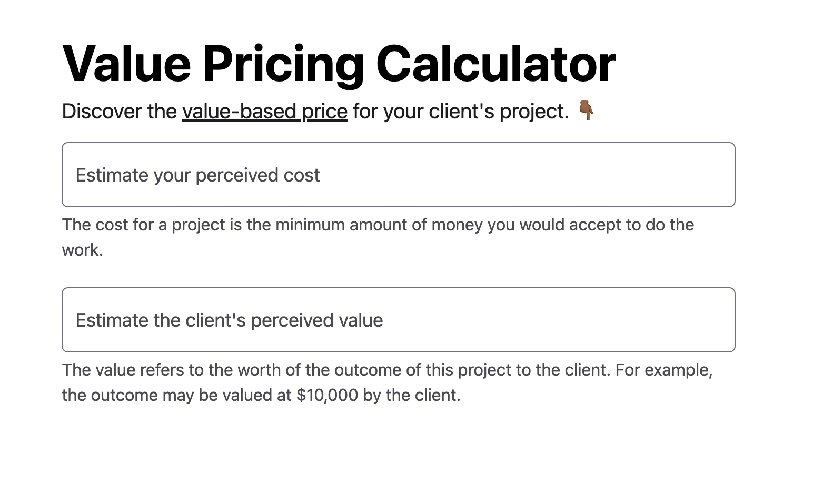This screenshot has width=813, height=504.
Task: Click the minimum amount description line
Action: [378, 224]
